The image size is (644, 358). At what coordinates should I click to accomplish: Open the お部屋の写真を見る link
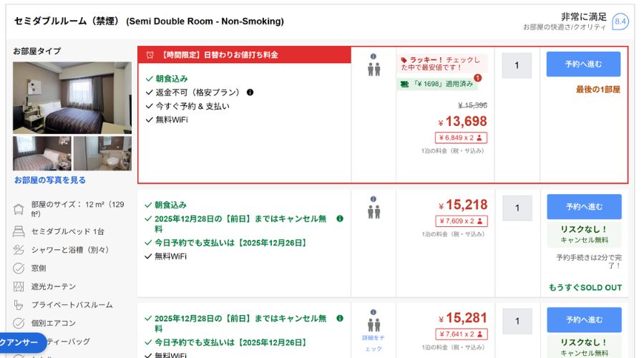coord(50,180)
